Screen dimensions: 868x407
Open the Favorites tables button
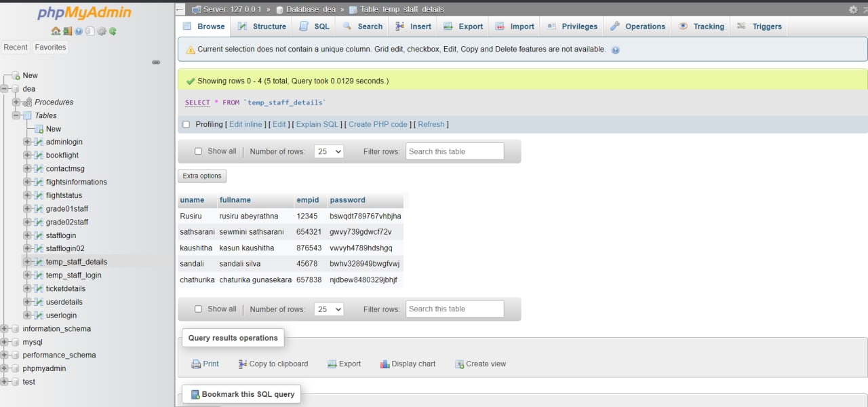point(51,47)
